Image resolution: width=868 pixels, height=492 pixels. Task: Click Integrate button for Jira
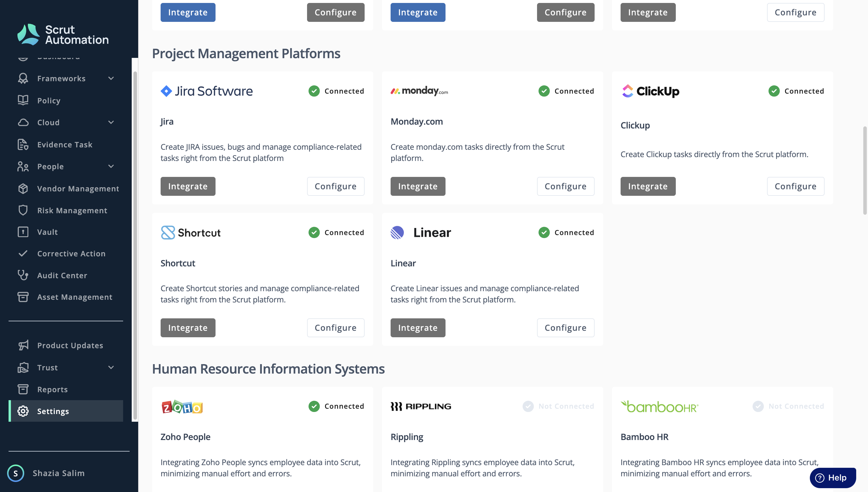(188, 186)
